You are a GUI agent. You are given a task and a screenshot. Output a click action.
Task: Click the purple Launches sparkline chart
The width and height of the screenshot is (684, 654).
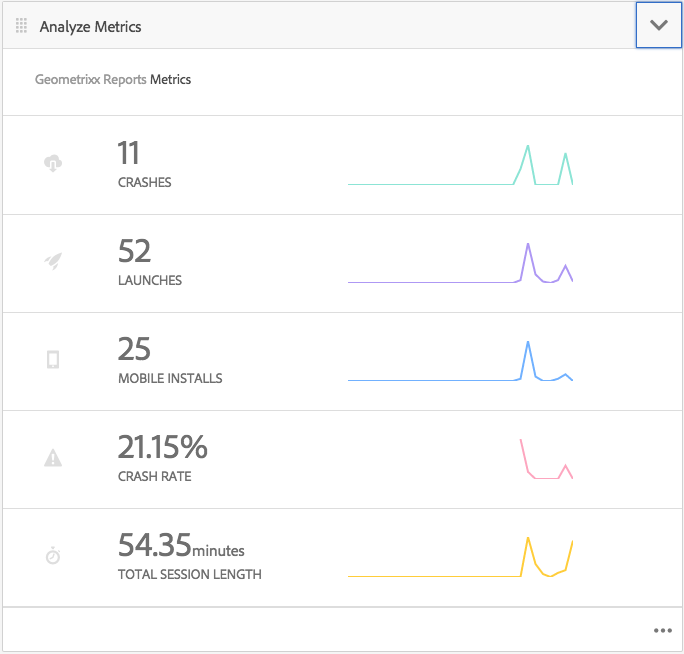(460, 263)
